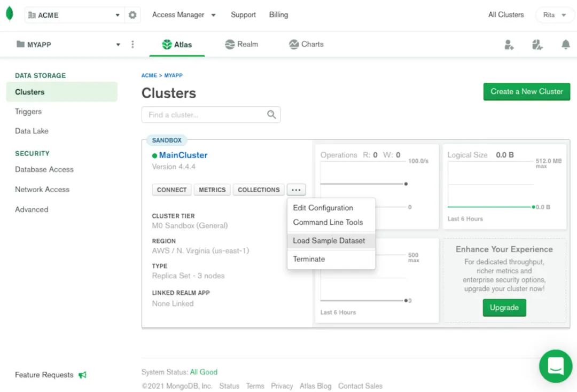577x392 pixels.
Task: Click the Feature Requests megaphone icon
Action: 83,375
